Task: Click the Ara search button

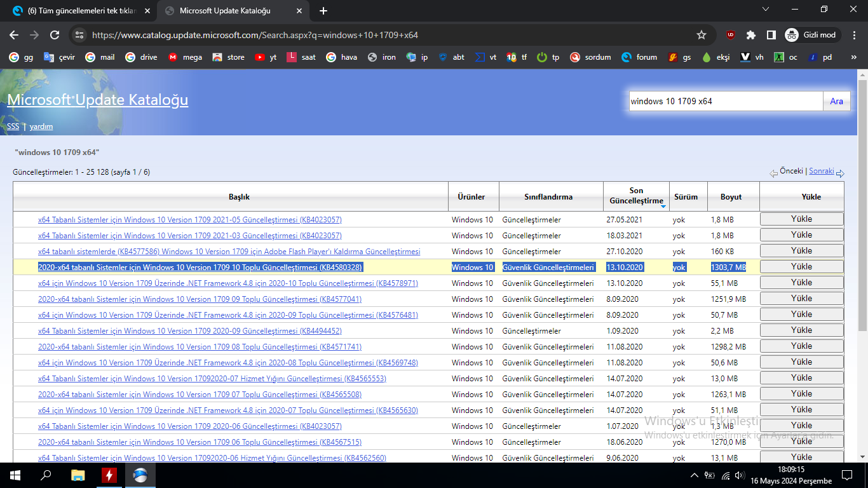Action: point(836,101)
